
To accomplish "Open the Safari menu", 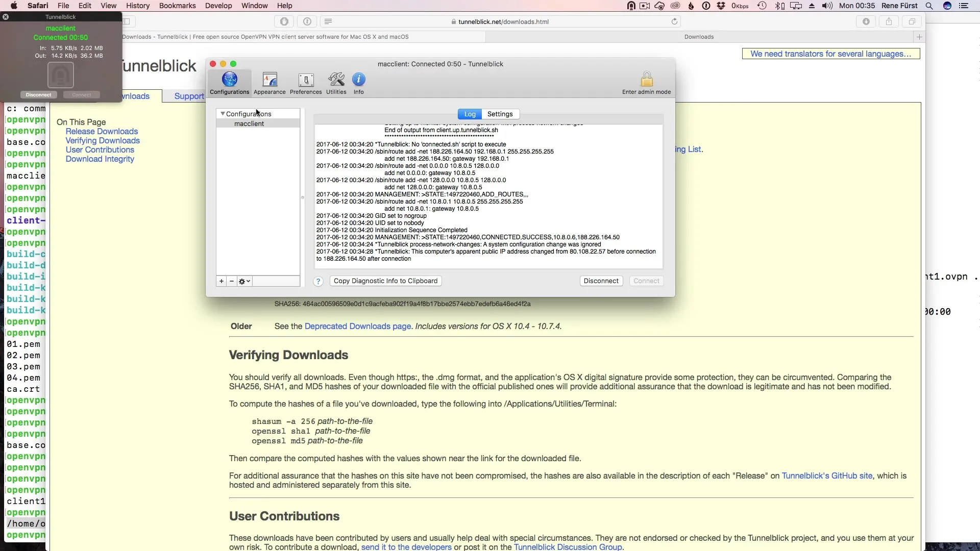I will tap(38, 6).
